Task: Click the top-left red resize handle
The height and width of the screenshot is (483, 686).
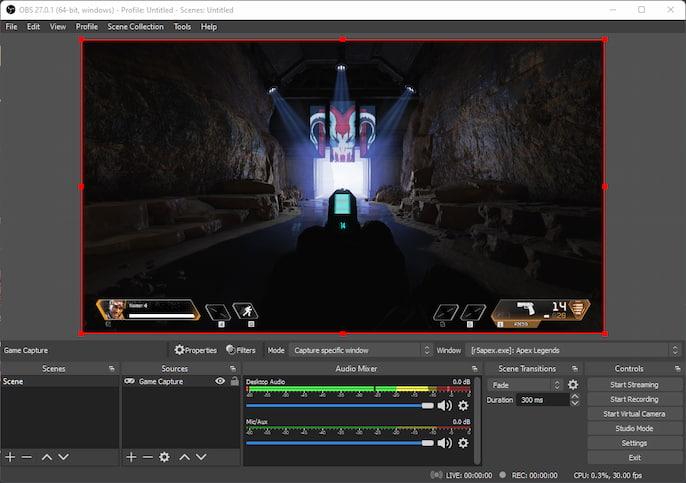Action: [82, 40]
